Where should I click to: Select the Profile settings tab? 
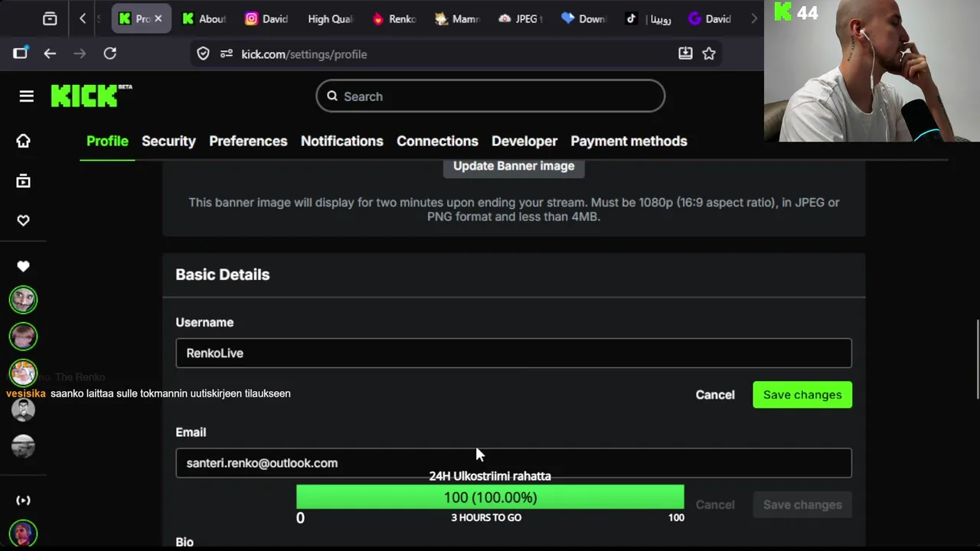[107, 141]
